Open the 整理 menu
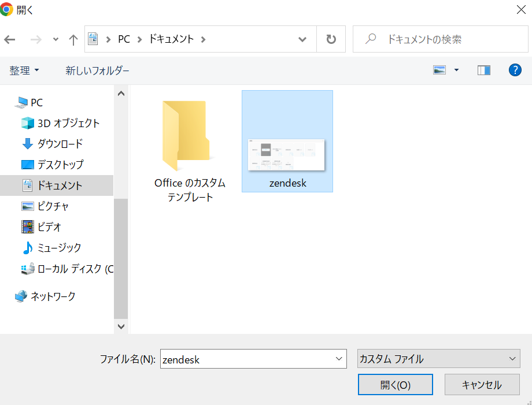 point(24,70)
